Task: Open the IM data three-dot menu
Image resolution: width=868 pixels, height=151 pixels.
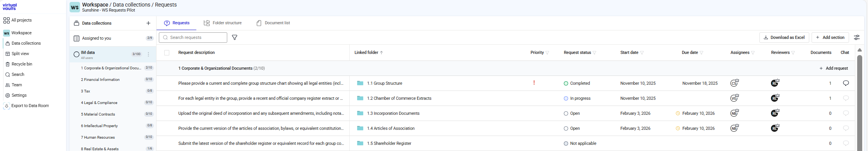Action: 148,54
